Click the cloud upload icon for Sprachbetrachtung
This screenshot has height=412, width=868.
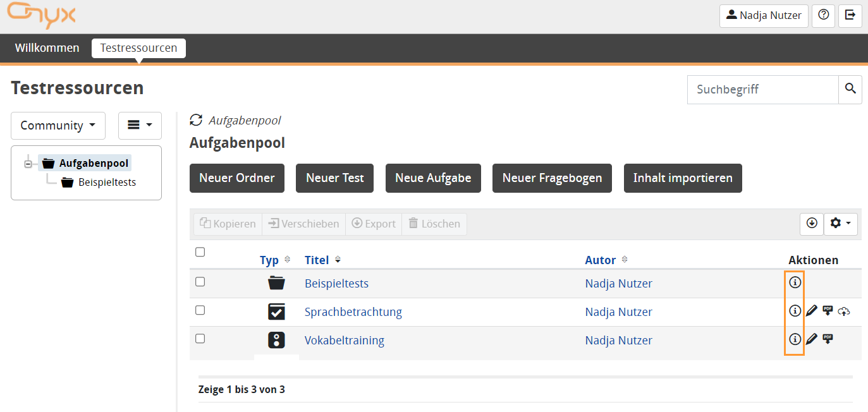844,311
